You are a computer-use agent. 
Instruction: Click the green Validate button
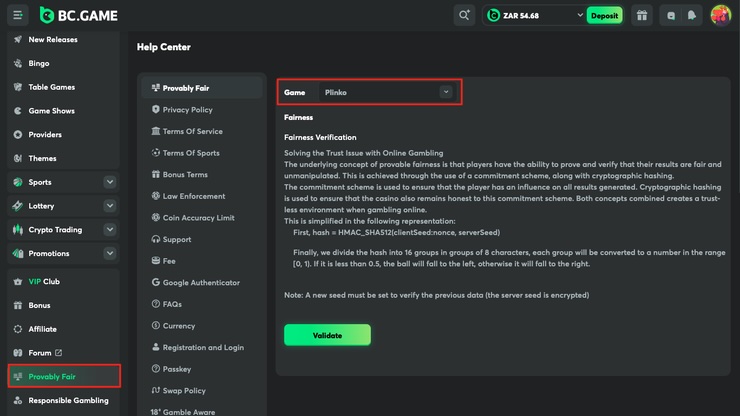327,335
